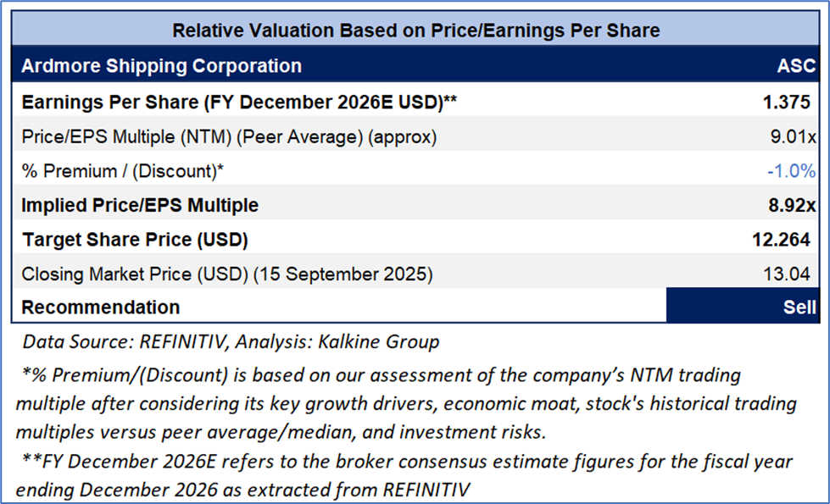Screen dimensions: 830x504
Task: Click the blue -1.0% discount value
Action: [x=791, y=171]
